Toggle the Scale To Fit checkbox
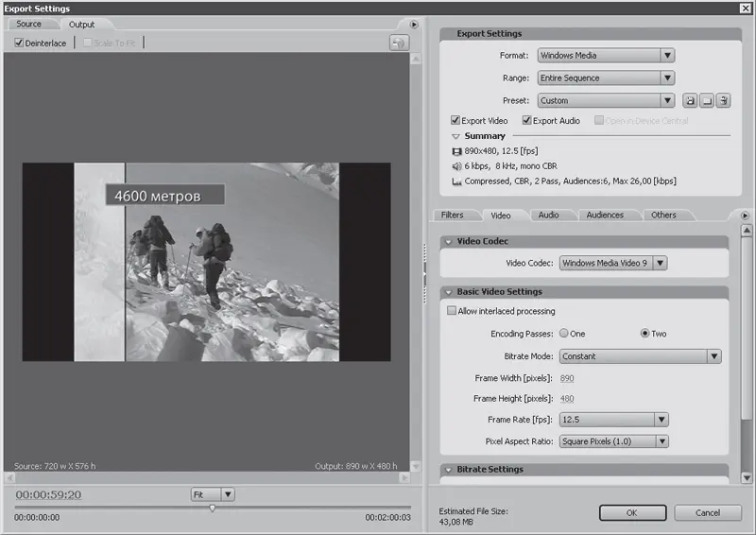Screen dimensions: 756x535 (87, 43)
